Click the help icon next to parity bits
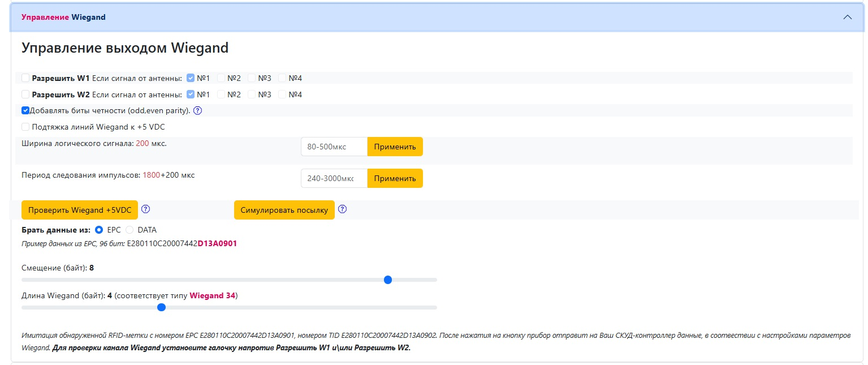 197,111
